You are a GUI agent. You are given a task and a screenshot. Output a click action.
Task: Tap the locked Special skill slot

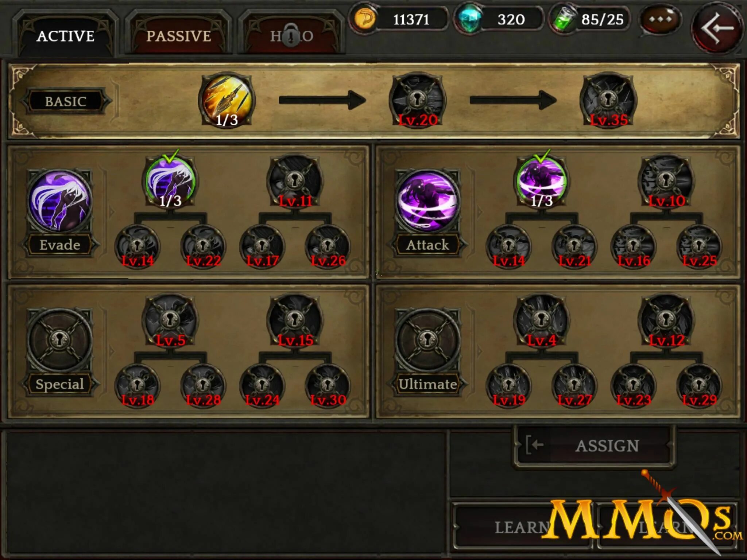[60, 340]
